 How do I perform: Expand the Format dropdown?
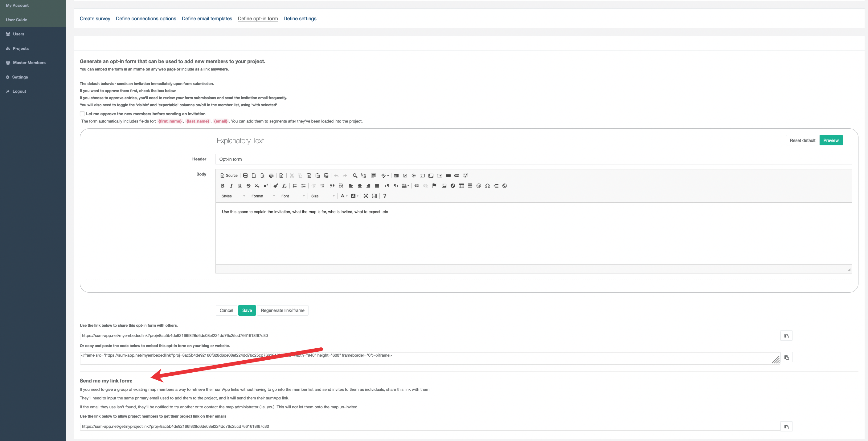click(263, 196)
